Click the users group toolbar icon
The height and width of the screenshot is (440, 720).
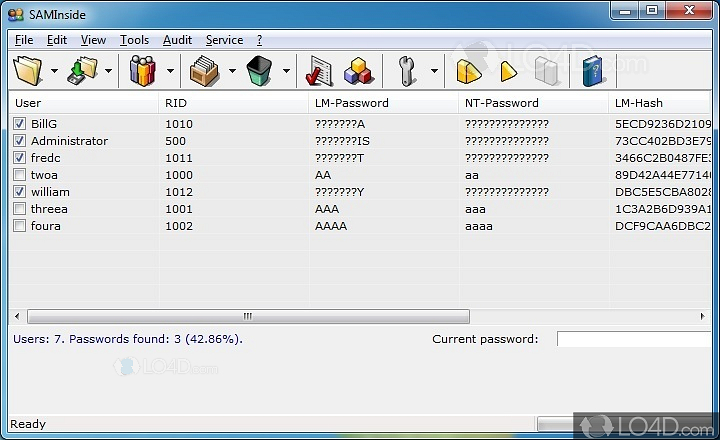click(x=143, y=71)
